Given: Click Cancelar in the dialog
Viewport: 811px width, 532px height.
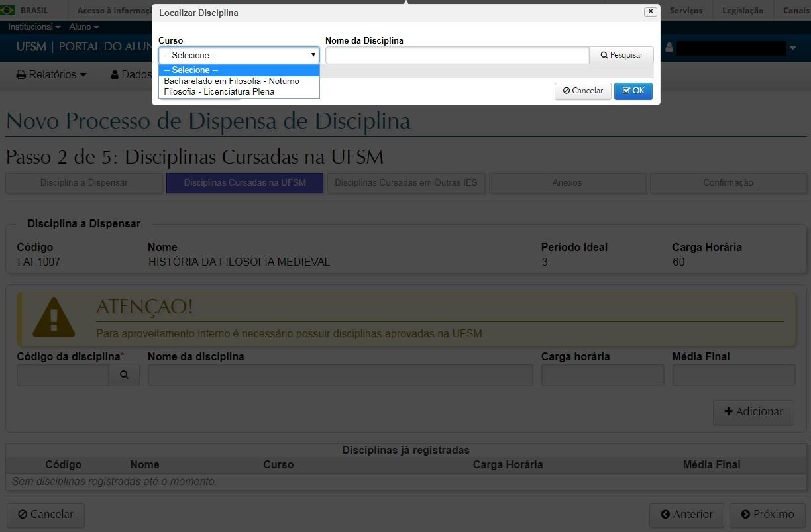Looking at the screenshot, I should tap(582, 91).
